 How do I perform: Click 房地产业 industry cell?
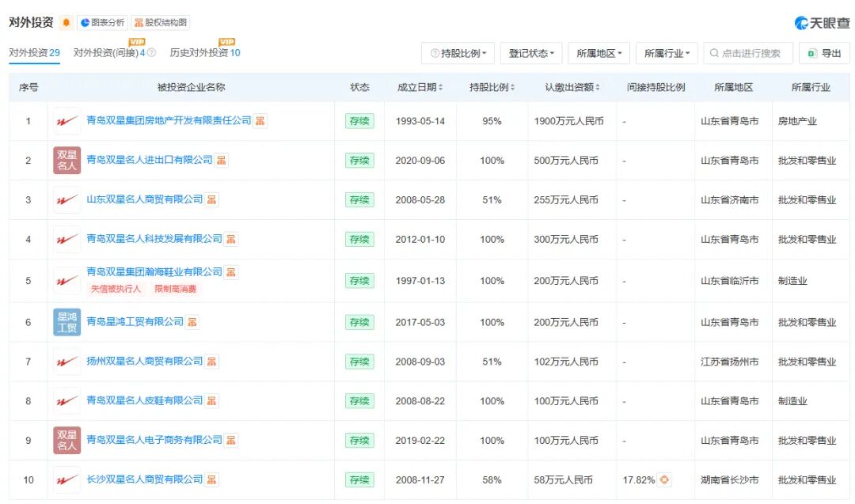coord(797,121)
